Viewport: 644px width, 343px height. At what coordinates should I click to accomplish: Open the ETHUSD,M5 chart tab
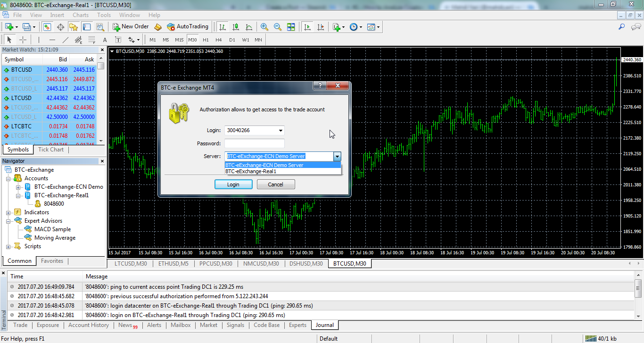[x=173, y=264]
